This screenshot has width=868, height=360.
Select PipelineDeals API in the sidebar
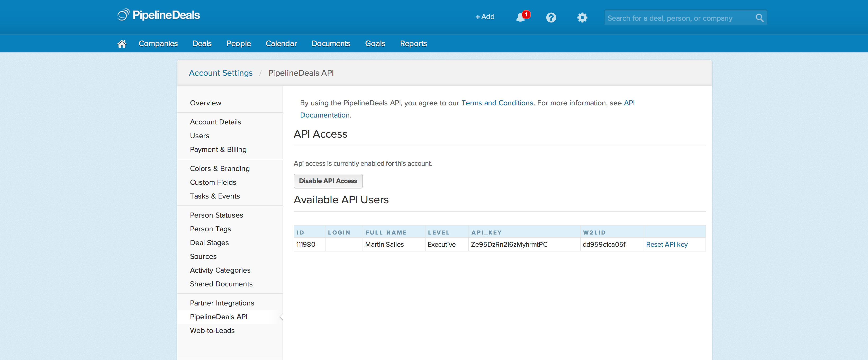(x=218, y=317)
